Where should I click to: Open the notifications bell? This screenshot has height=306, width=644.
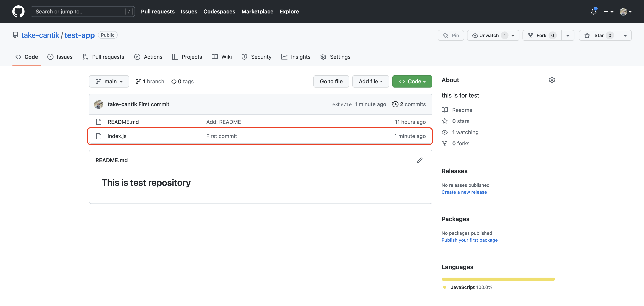[594, 12]
